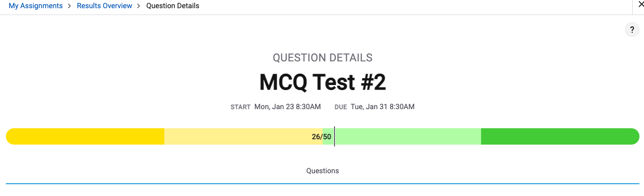The width and height of the screenshot is (644, 196).
Task: Click the START label
Action: pyautogui.click(x=241, y=107)
